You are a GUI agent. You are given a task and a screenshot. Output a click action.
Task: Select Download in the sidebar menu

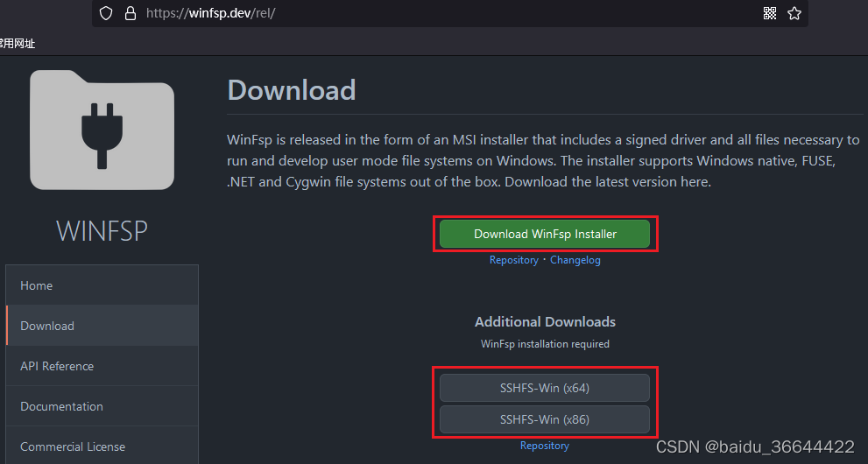pyautogui.click(x=102, y=326)
